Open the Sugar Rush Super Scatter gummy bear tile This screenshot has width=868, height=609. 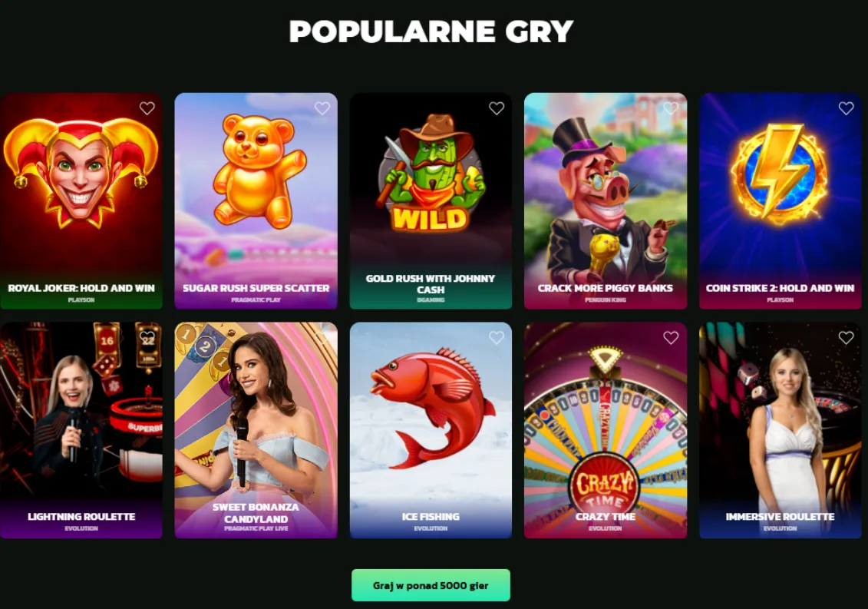click(256, 200)
